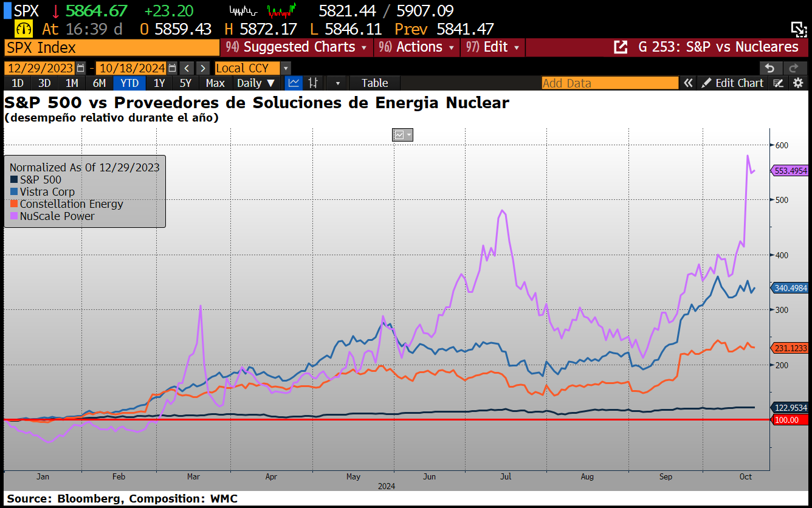The height and width of the screenshot is (508, 812).
Task: Click the end date field 10/18/2024
Action: pos(131,68)
